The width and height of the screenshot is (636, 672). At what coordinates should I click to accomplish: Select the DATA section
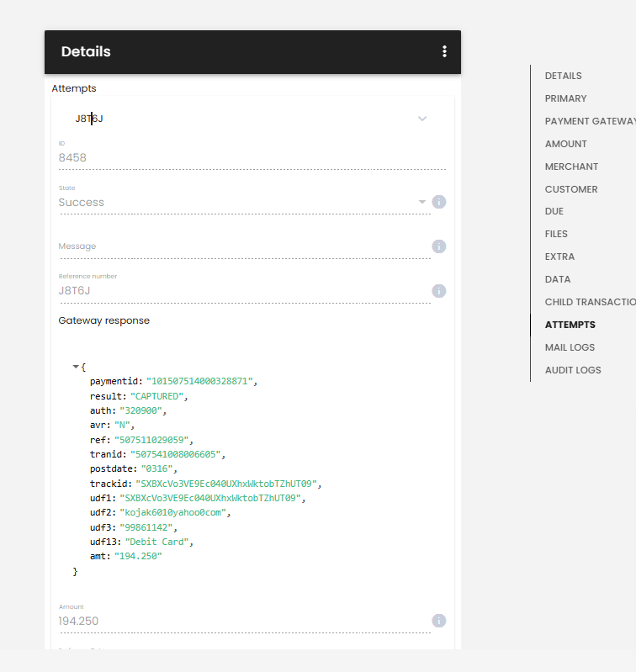coord(558,279)
